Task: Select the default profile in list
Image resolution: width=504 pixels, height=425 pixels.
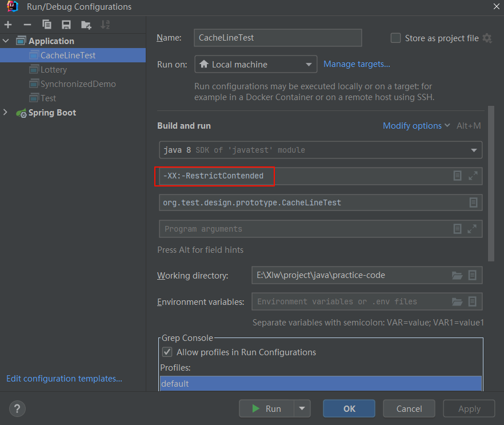Action: tap(320, 383)
